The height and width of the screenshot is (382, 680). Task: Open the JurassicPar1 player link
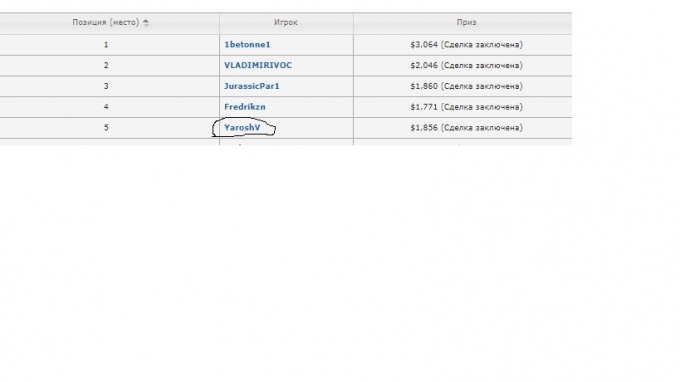[x=252, y=86]
